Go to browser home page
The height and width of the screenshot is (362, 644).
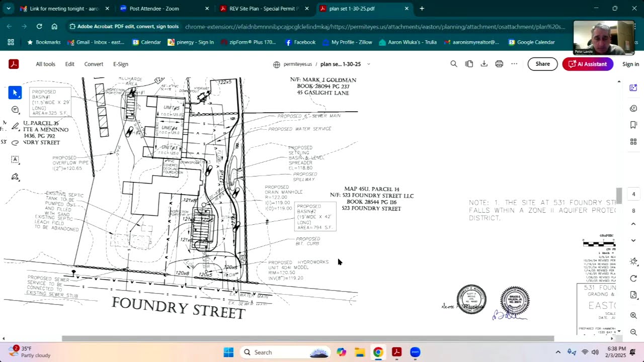(54, 27)
